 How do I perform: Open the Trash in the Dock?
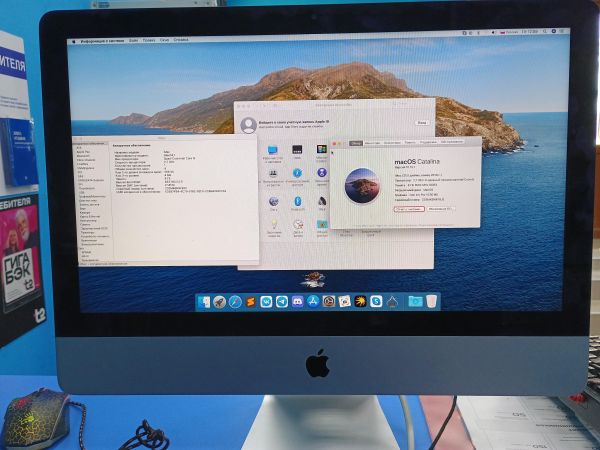(x=431, y=302)
